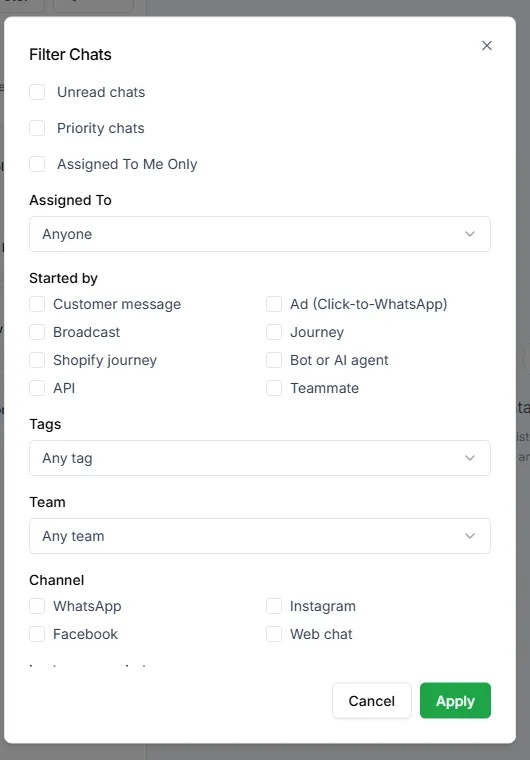Close the Filter Chats dialog with X
530x760 pixels.
click(487, 46)
